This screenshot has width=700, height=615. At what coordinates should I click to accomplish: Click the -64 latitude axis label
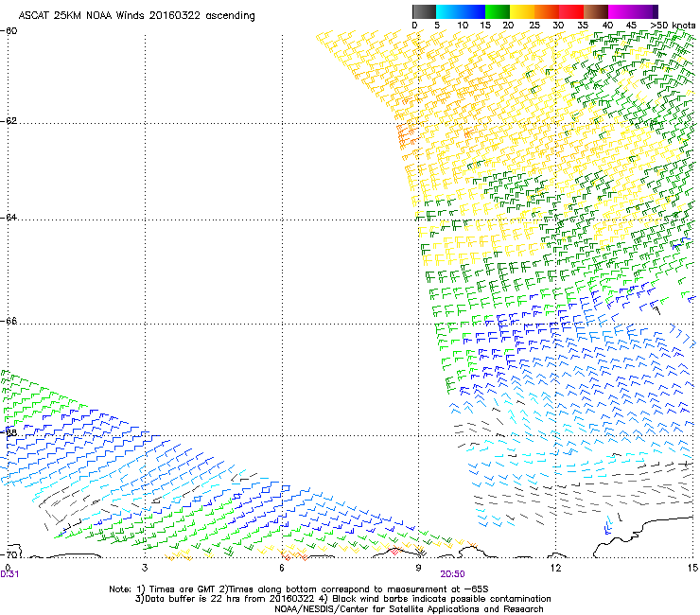pyautogui.click(x=9, y=218)
